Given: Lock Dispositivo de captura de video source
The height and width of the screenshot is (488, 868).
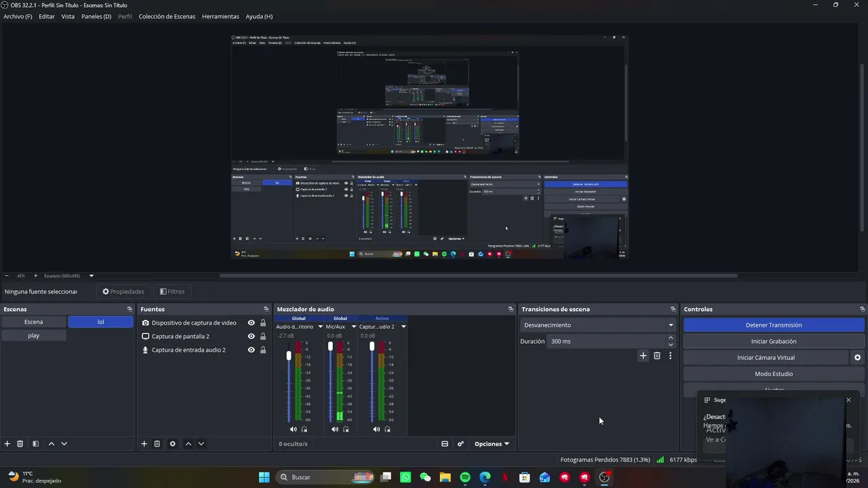Looking at the screenshot, I should pyautogui.click(x=263, y=323).
